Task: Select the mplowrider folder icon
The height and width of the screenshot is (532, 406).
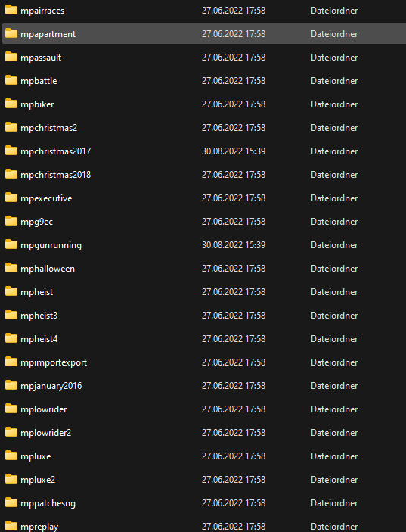Action: click(x=11, y=409)
